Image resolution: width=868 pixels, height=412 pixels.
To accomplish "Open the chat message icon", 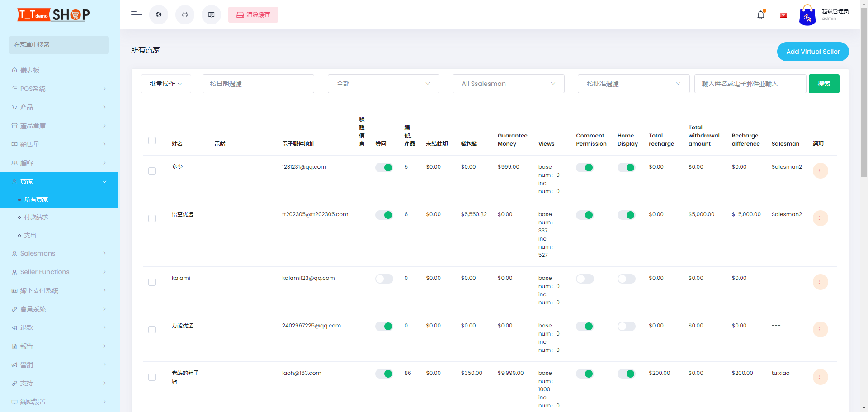I will (211, 15).
